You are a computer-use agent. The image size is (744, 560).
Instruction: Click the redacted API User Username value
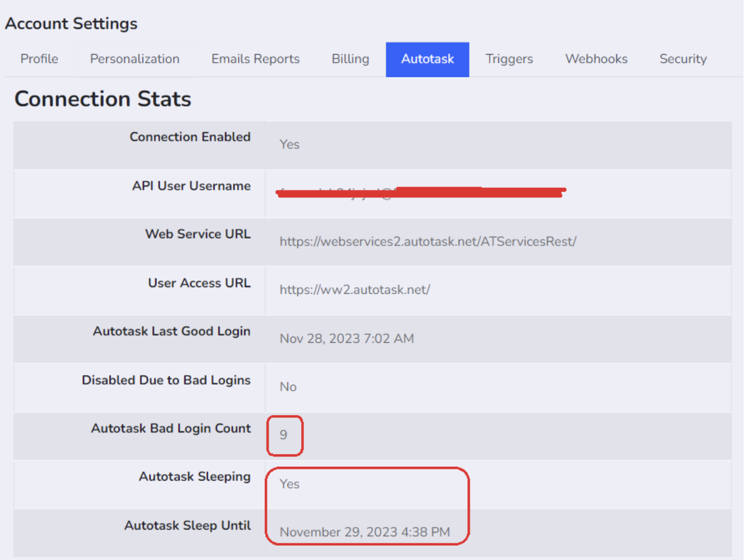(x=420, y=193)
